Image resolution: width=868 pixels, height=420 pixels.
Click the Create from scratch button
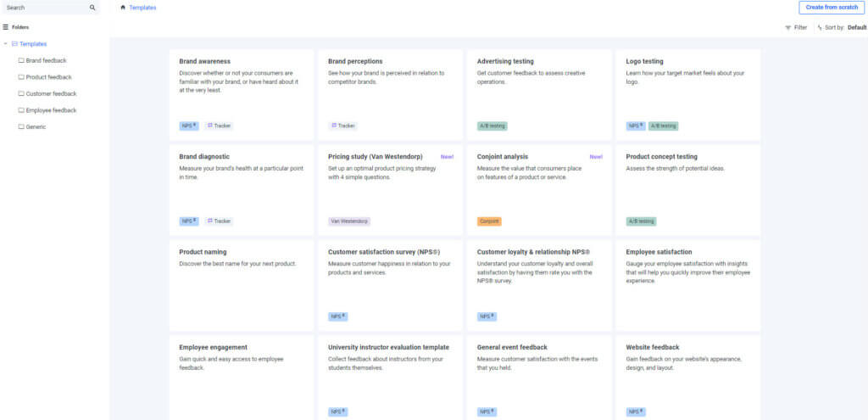[x=831, y=8]
